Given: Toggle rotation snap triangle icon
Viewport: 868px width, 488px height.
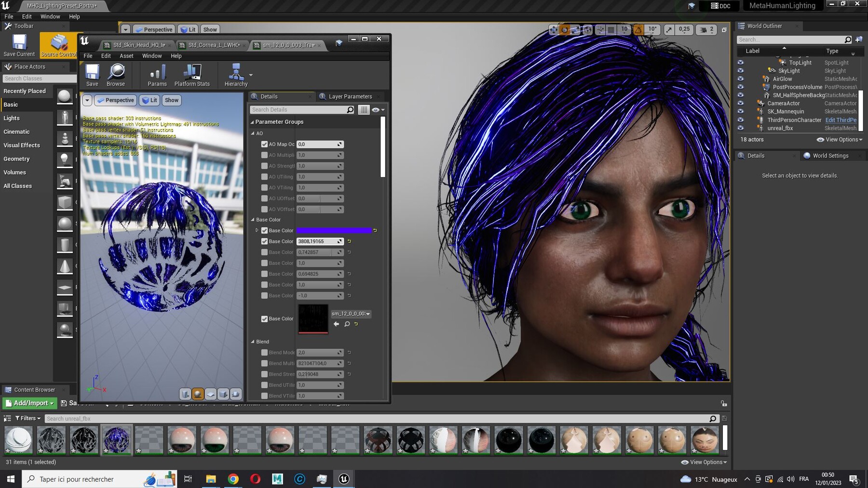Looking at the screenshot, I should (638, 29).
